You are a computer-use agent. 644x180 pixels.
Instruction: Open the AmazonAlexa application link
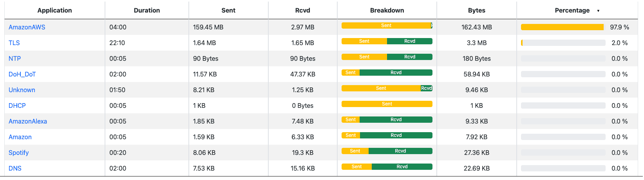pos(28,121)
